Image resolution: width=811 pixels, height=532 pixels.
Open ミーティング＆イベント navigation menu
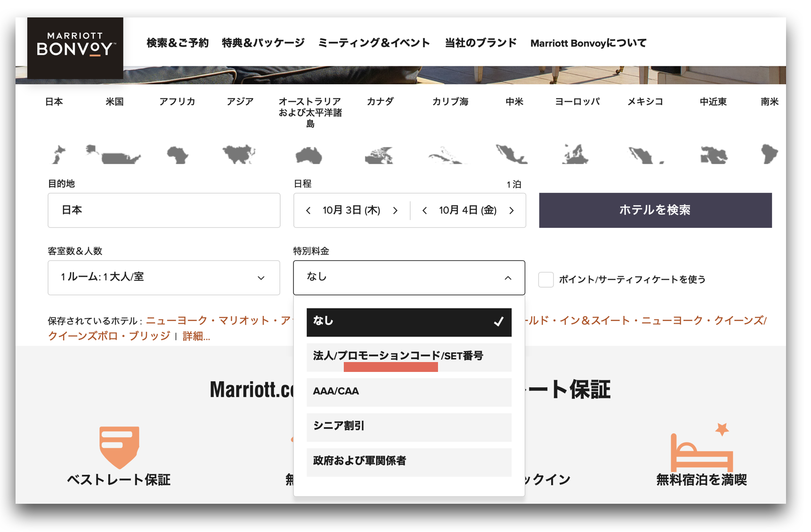coord(374,43)
